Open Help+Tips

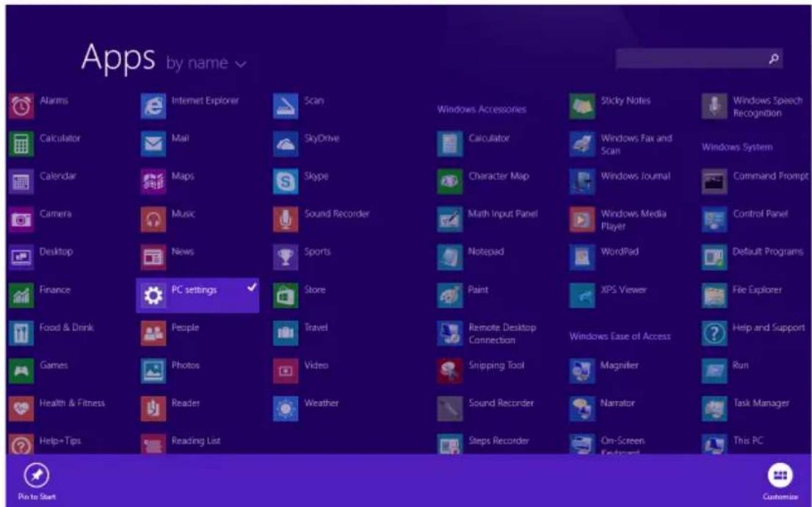(45, 445)
